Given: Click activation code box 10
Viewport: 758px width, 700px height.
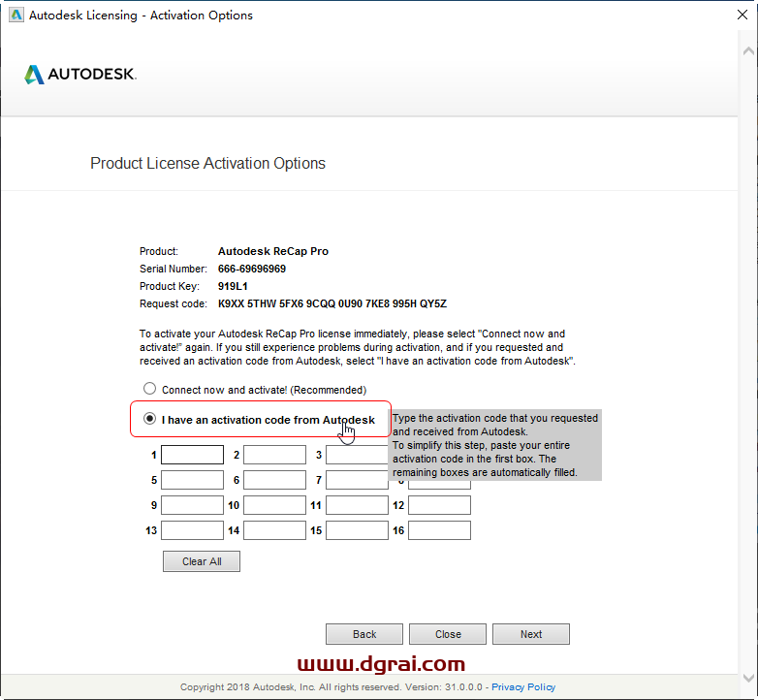Looking at the screenshot, I should (274, 505).
